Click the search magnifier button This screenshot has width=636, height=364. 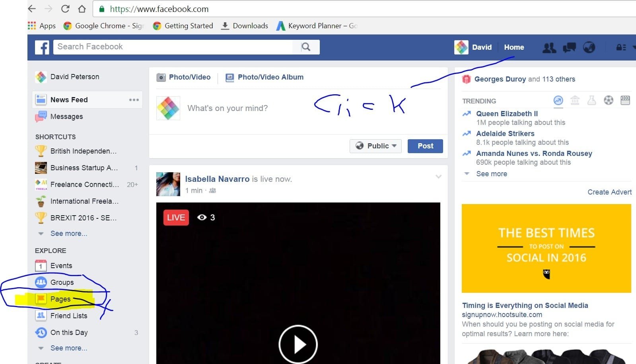306,47
